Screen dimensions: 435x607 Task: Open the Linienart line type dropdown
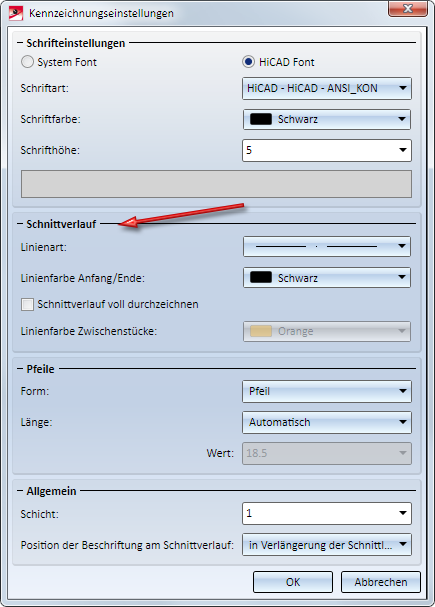[327, 247]
